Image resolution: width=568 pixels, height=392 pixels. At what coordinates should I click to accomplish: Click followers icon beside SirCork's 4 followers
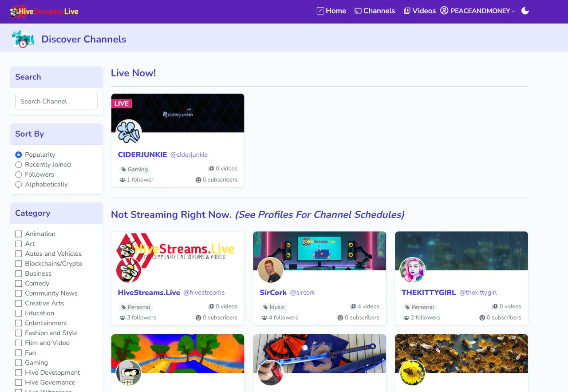point(264,318)
